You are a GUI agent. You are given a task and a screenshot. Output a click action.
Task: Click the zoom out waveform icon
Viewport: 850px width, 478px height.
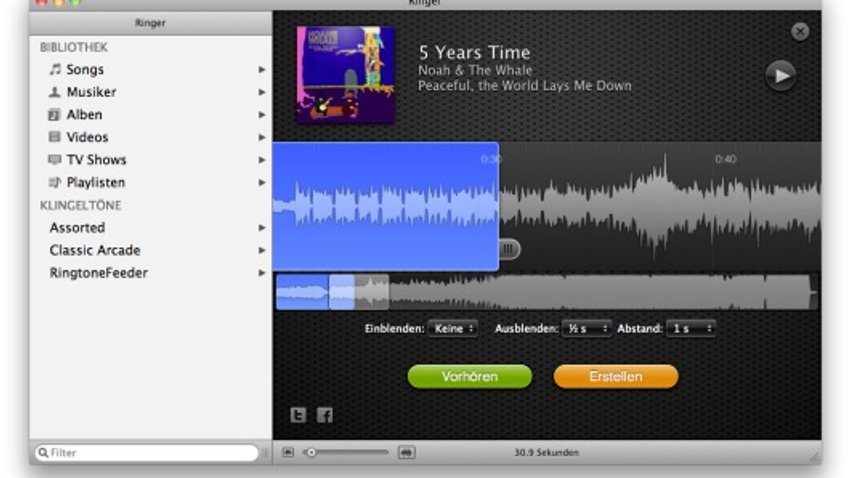coord(288,453)
